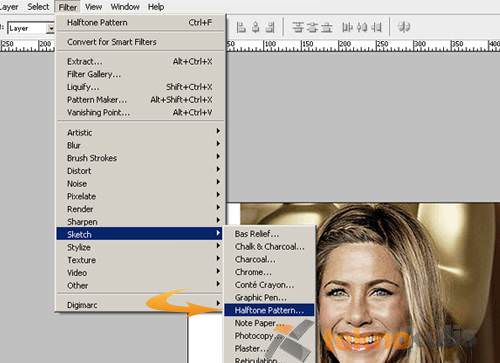Click the distribute left edges icon
The image size is (500, 363).
click(347, 27)
